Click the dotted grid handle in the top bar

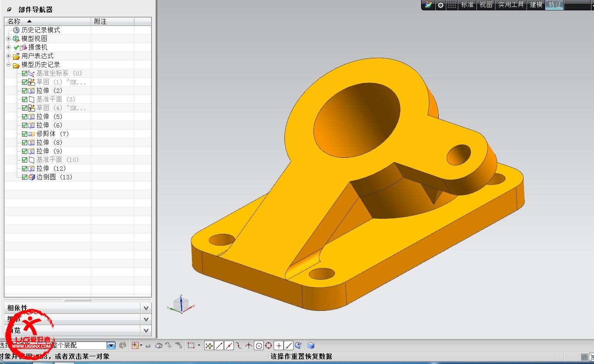[x=452, y=5]
